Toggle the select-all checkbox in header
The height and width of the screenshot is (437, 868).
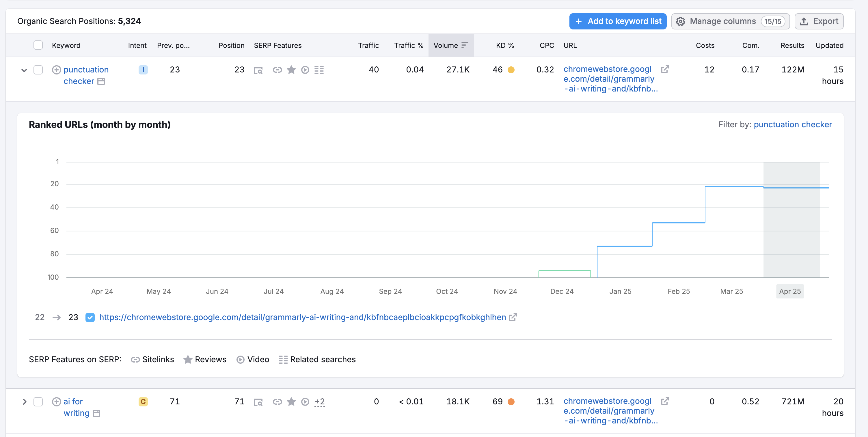pyautogui.click(x=38, y=45)
